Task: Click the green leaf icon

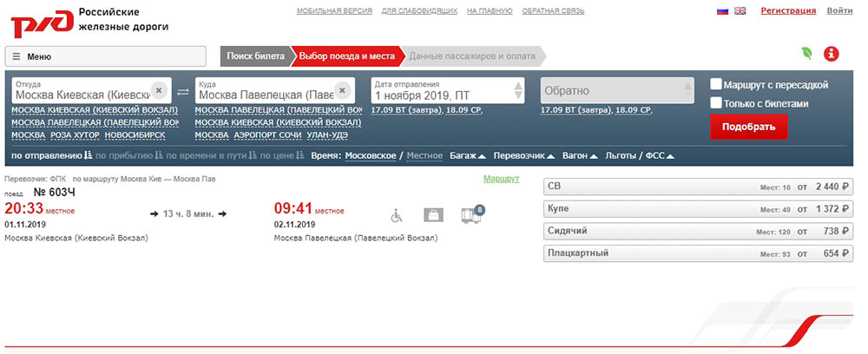Action: tap(806, 54)
